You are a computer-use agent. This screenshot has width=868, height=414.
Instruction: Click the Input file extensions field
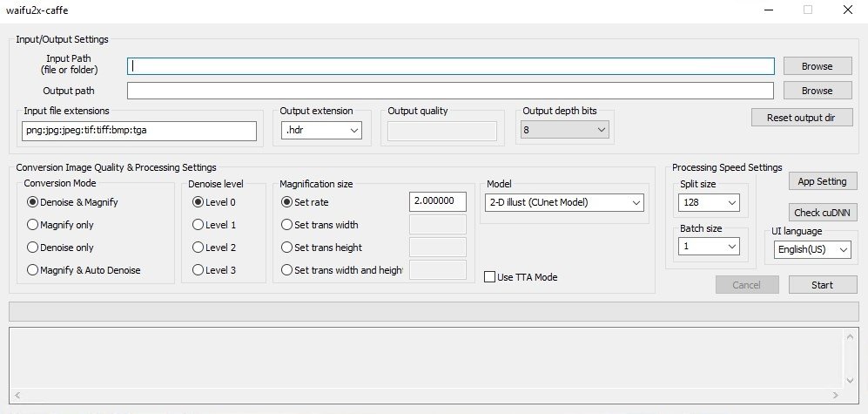coord(139,131)
